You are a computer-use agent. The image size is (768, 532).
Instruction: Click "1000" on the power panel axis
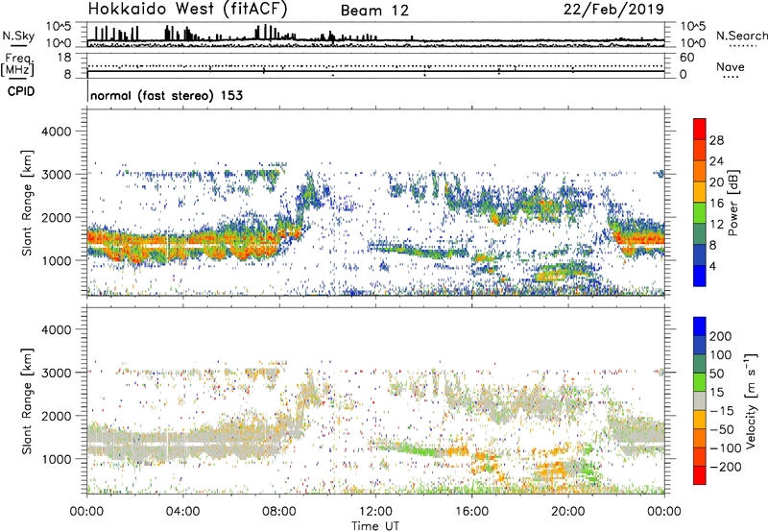coord(56,260)
